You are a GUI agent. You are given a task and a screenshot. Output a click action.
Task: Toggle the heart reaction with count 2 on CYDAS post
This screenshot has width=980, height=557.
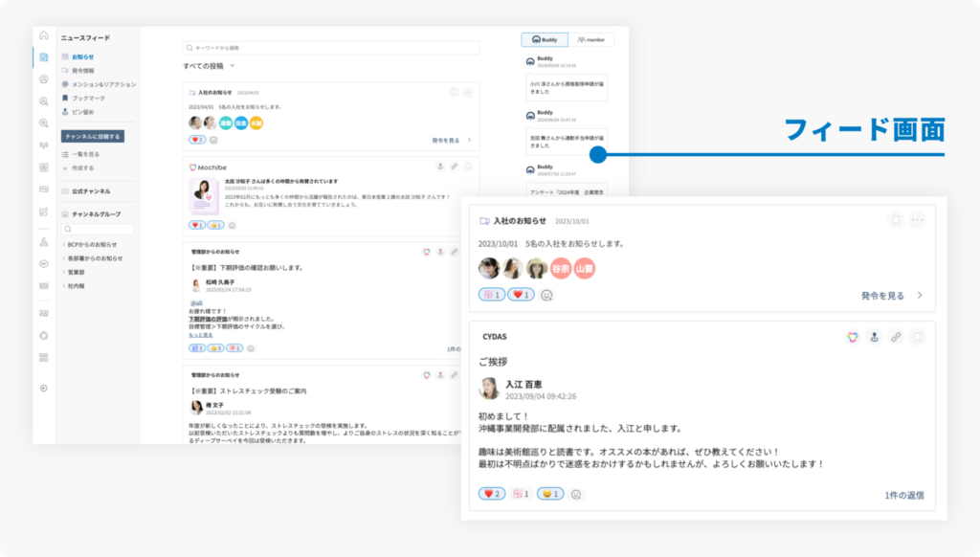point(493,494)
